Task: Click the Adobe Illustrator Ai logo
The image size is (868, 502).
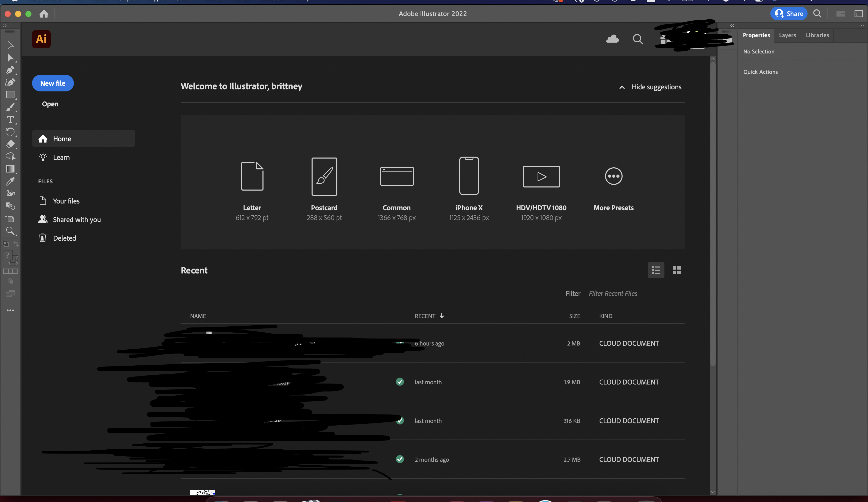Action: [41, 39]
